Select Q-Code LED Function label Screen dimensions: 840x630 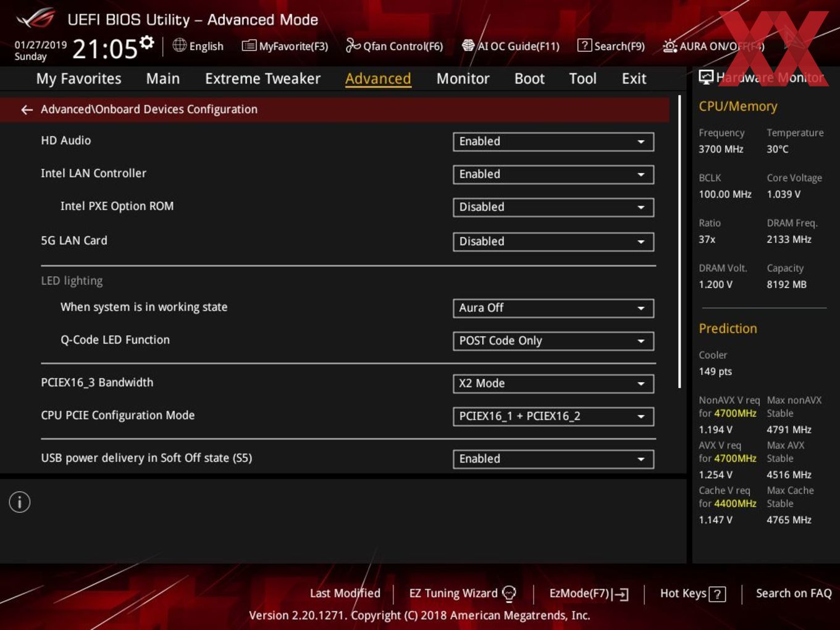point(115,340)
